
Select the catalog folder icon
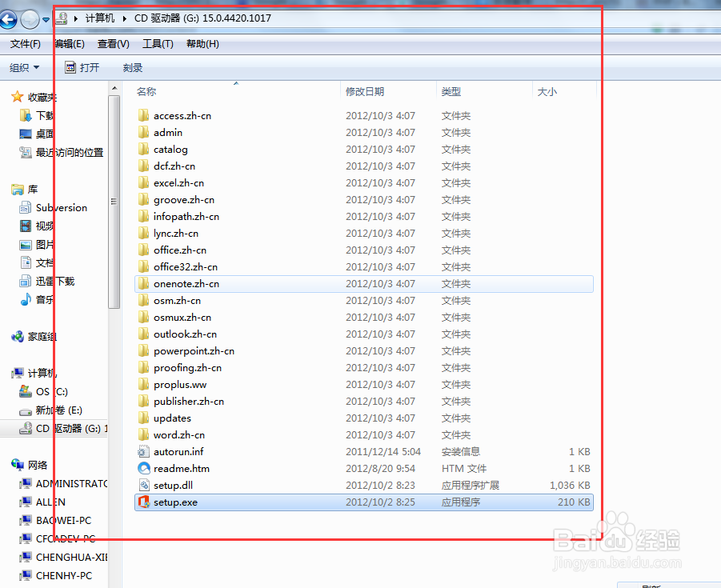click(x=143, y=149)
